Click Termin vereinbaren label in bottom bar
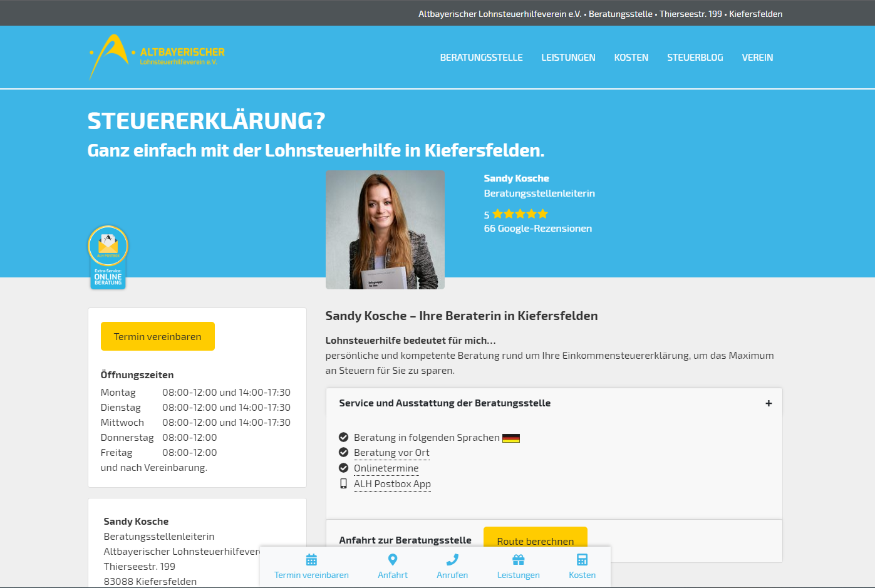875x588 pixels. 311,575
